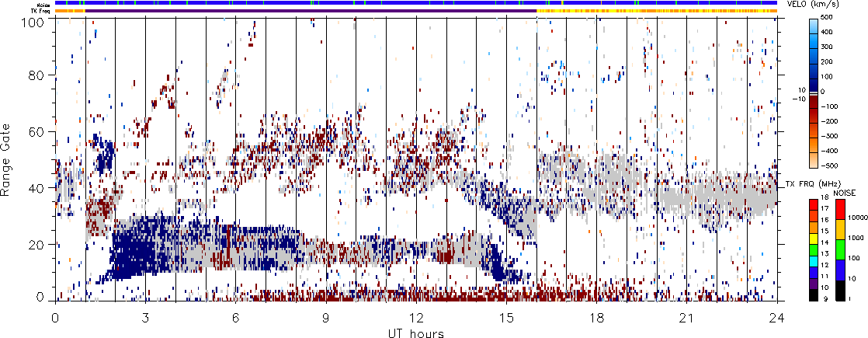Click velocity scale label -100

[x=829, y=106]
